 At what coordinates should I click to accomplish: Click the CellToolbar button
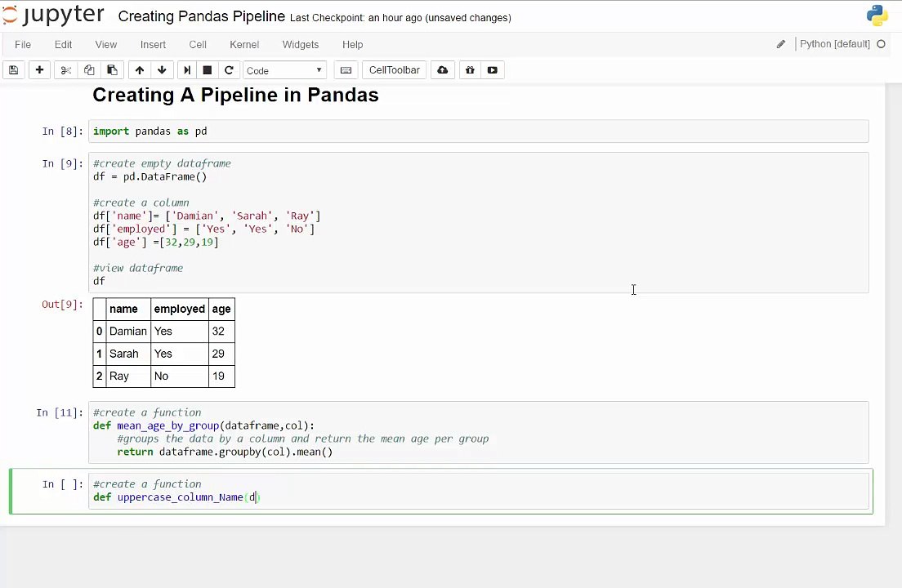point(394,70)
